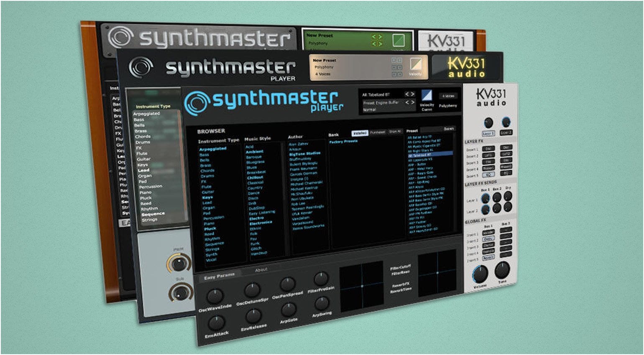Click previous arrow on Preset Engine Buffer row
Image resolution: width=644 pixels, height=355 pixels.
pyautogui.click(x=407, y=102)
